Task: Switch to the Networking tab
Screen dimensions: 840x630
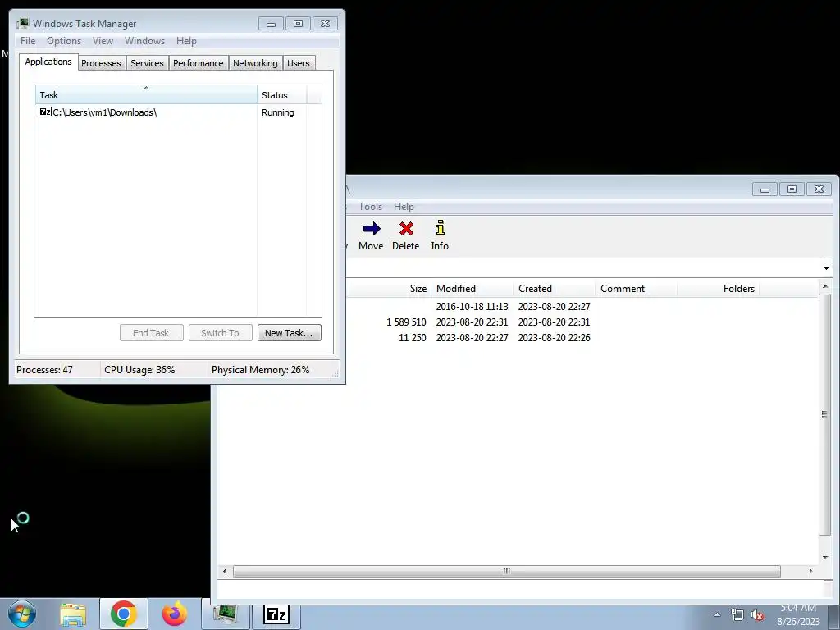Action: click(x=256, y=63)
